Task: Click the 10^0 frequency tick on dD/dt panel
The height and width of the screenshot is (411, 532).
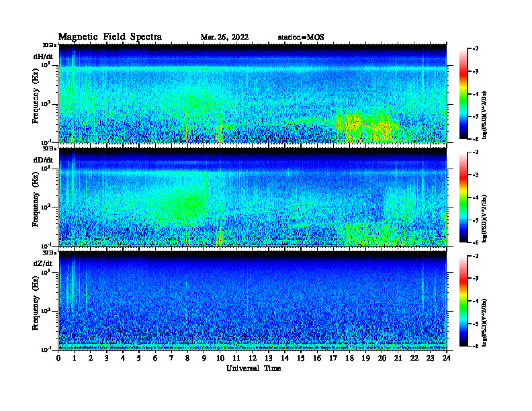Action: point(46,207)
